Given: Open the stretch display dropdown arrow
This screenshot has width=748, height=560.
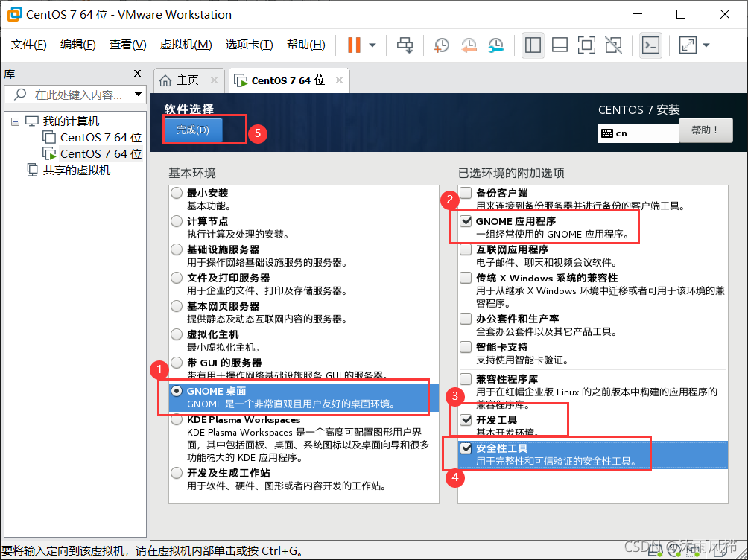Looking at the screenshot, I should click(x=706, y=45).
